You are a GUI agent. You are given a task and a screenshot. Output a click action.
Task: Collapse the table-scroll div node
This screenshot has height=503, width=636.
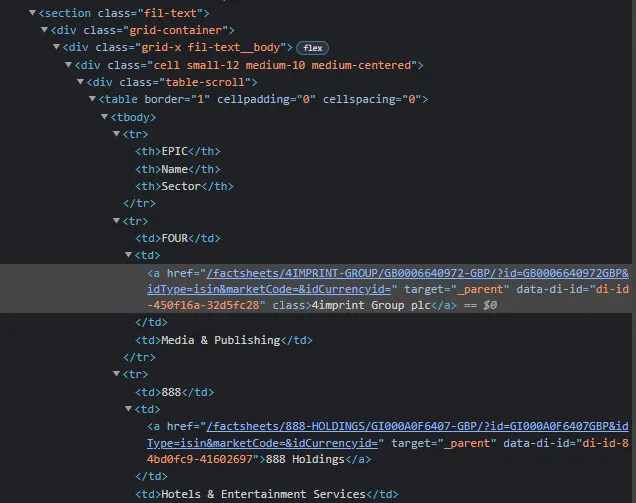(x=80, y=82)
